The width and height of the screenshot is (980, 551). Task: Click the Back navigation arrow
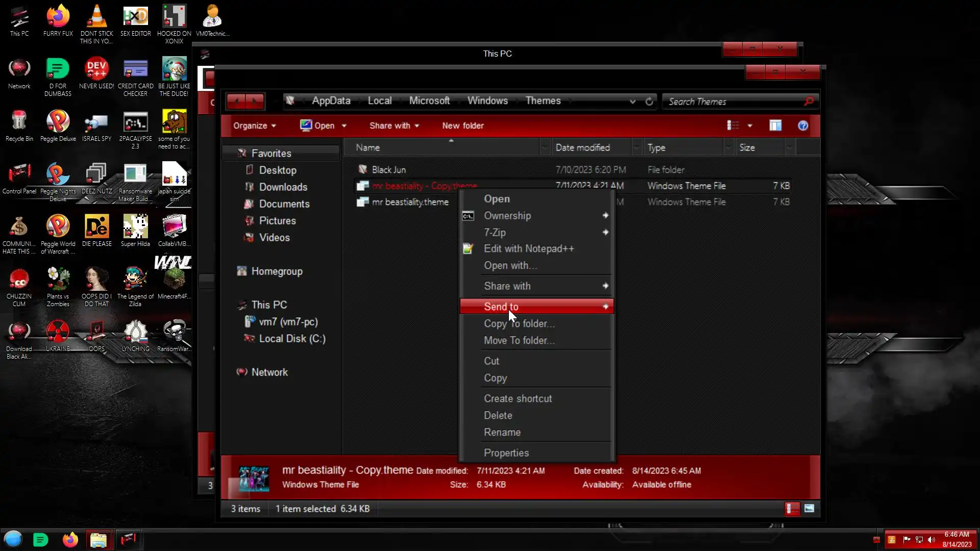click(x=236, y=101)
